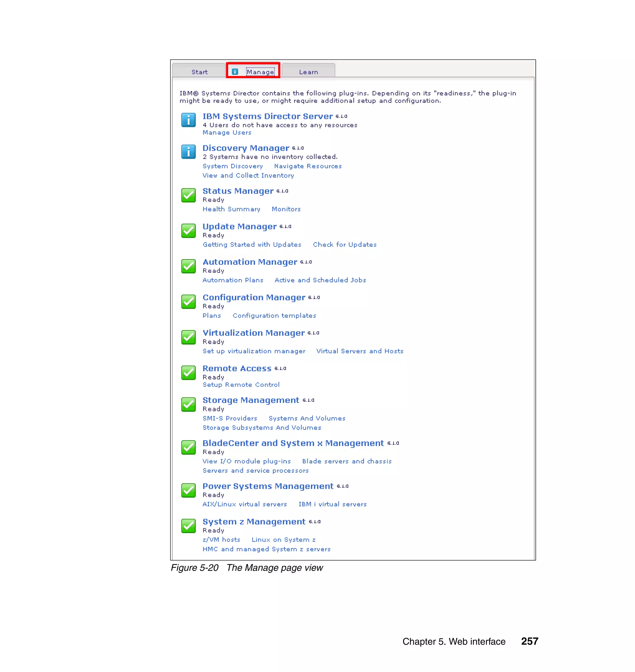Open Getting Started with Updates
Viewport: 635px width, 672px height.
click(252, 245)
